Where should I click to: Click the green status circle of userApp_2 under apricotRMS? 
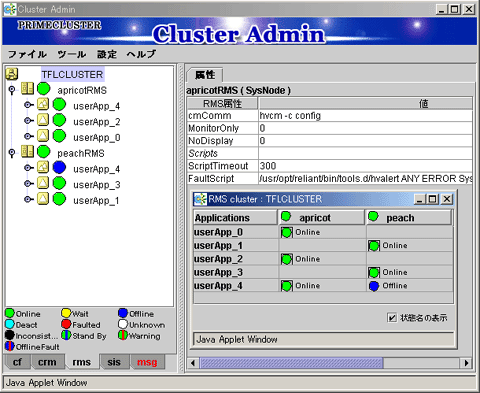point(59,120)
